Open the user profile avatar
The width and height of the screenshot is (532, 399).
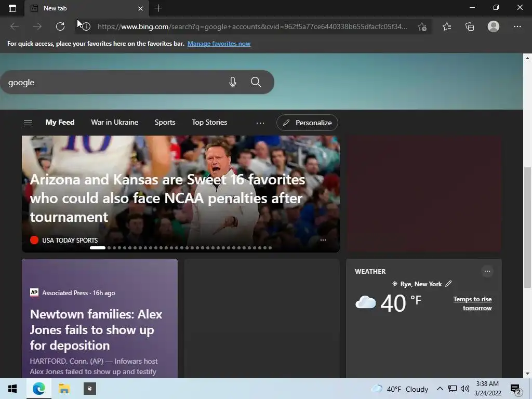coord(494,26)
